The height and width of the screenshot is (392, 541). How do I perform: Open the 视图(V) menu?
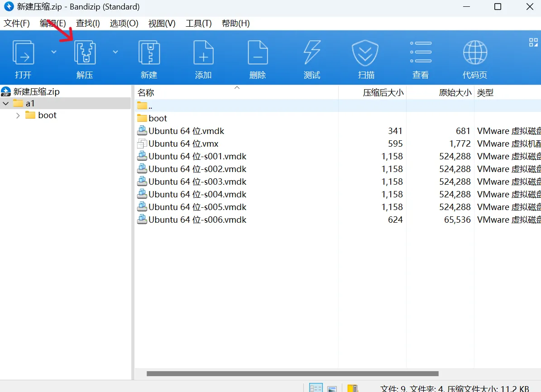click(x=162, y=23)
